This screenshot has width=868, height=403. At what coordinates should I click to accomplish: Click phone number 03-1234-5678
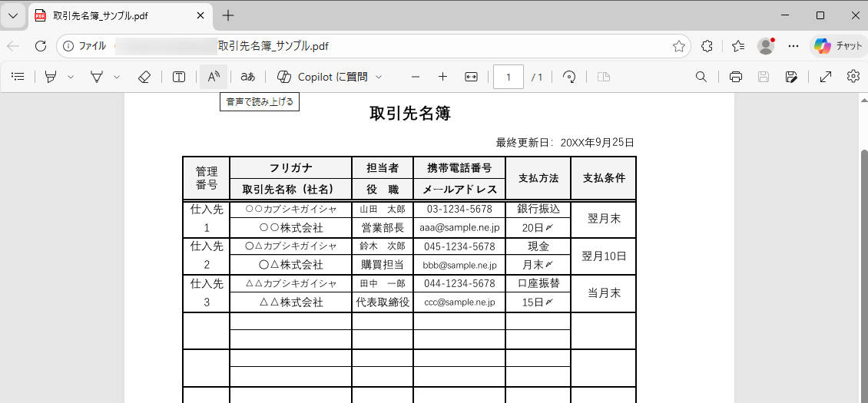[459, 210]
